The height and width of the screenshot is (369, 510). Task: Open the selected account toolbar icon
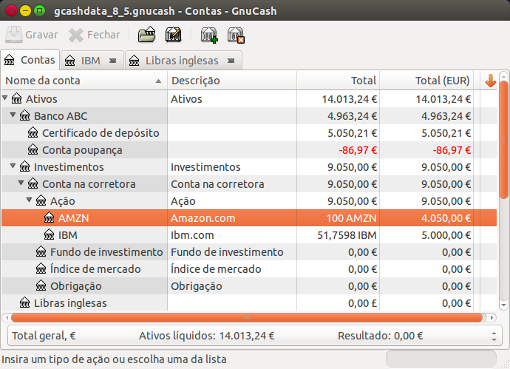[147, 34]
